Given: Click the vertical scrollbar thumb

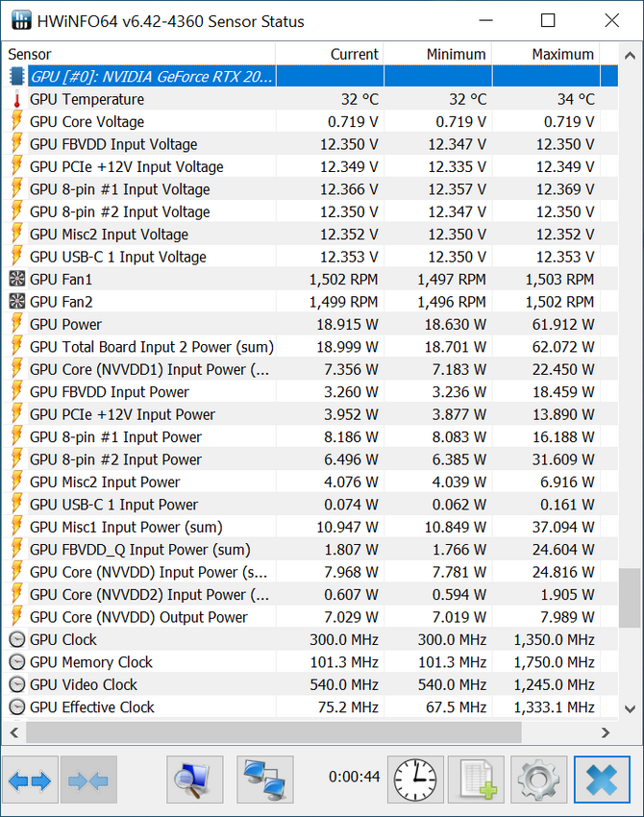Looking at the screenshot, I should tap(630, 598).
